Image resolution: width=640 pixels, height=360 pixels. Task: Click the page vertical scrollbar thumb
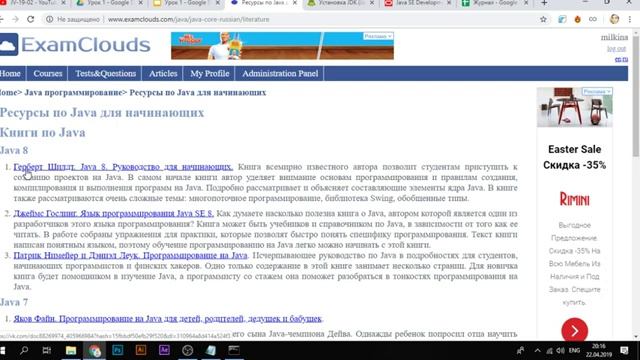point(636,96)
